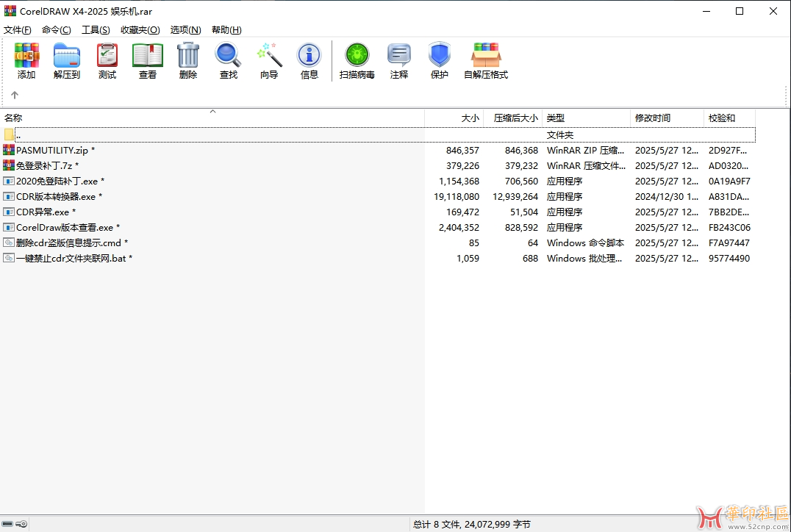Viewport: 791px width, 532px height.
Task: Click the WinRAR title bar app icon
Action: pyautogui.click(x=10, y=10)
